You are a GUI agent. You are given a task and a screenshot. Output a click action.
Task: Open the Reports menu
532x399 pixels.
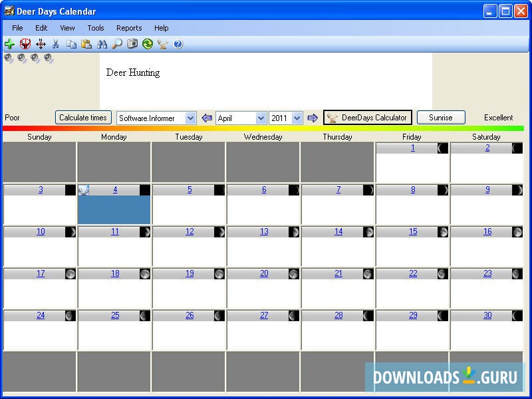(x=129, y=28)
